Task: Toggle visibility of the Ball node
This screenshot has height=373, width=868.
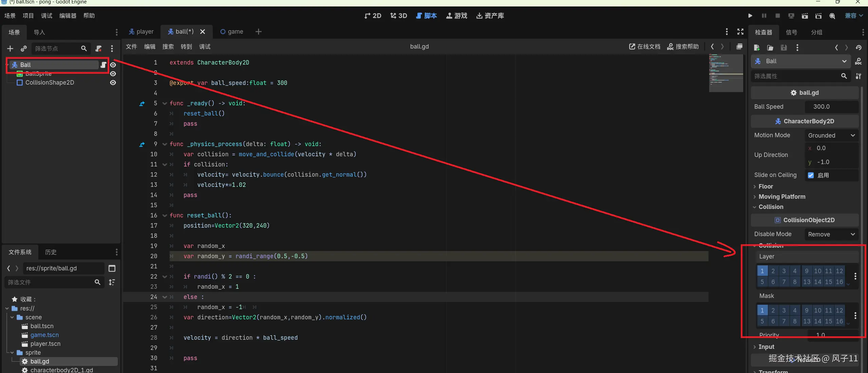Action: click(113, 65)
